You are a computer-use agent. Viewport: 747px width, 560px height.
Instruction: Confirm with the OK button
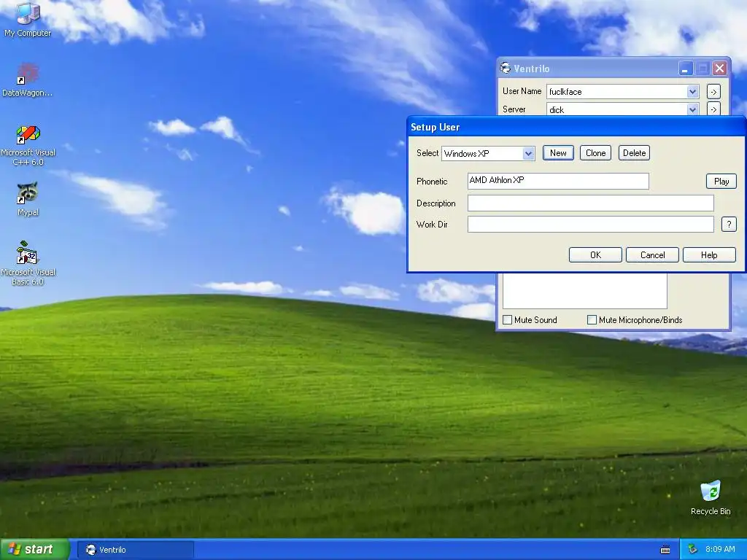[595, 254]
